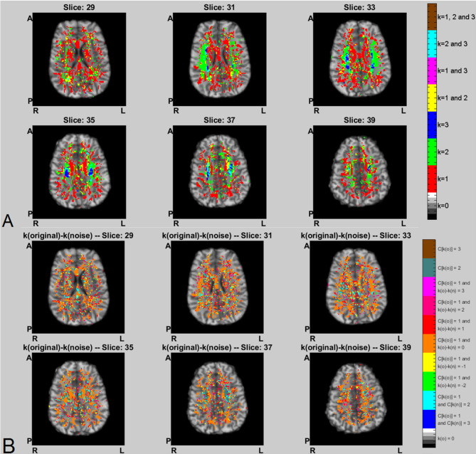The width and height of the screenshot is (476, 454).
Task: Click the 'Slice: 33' title in panel A
Action: click(359, 7)
